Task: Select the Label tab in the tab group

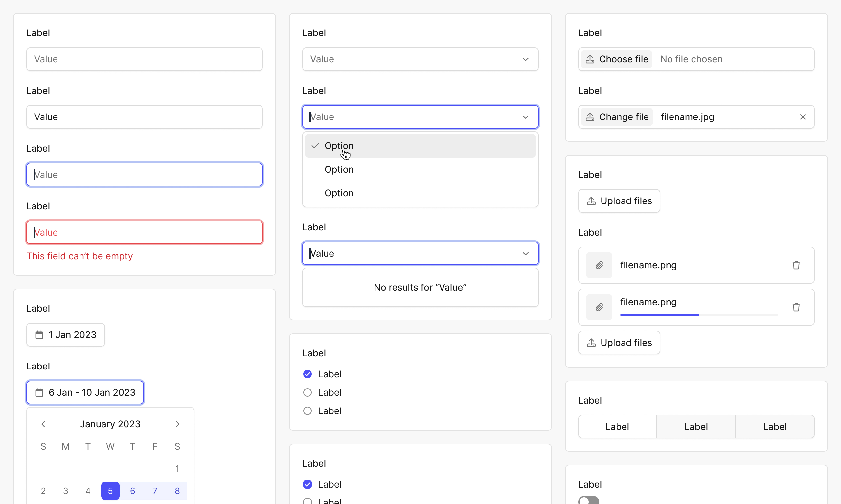Action: (x=618, y=427)
